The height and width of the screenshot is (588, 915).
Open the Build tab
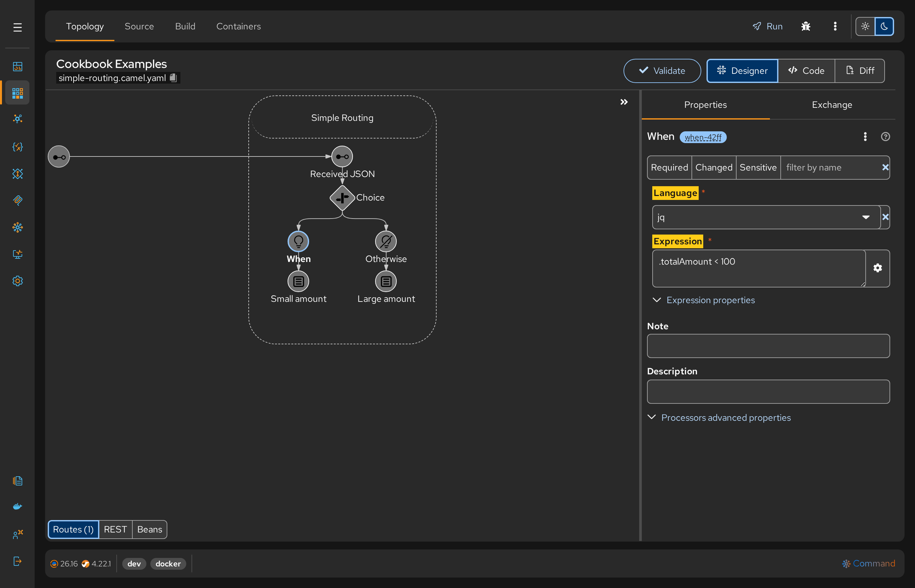(x=185, y=26)
